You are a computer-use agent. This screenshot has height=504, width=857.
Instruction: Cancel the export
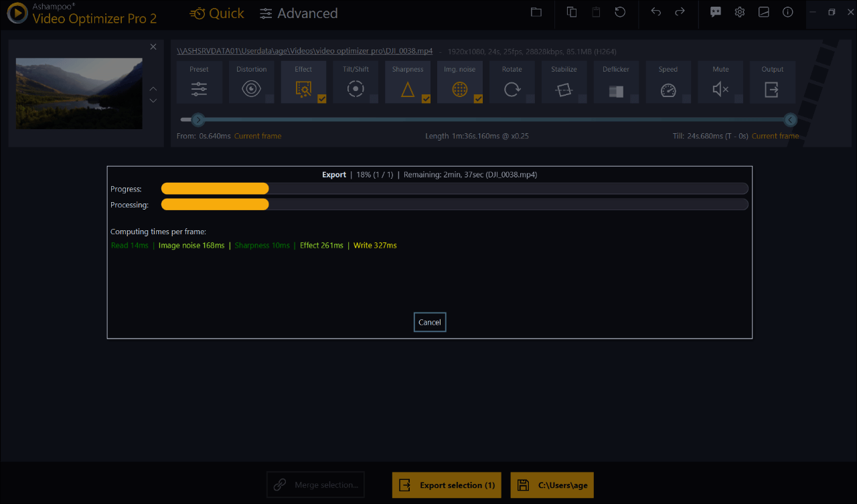(430, 322)
